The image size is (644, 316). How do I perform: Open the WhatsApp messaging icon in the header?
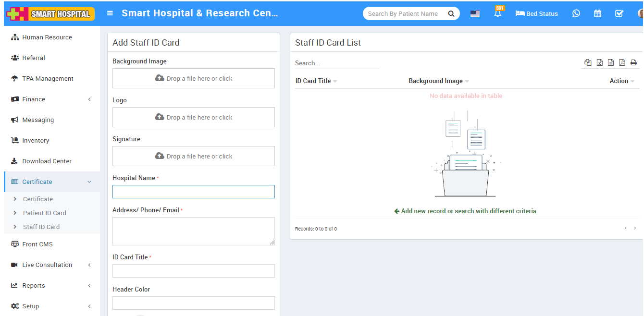pos(576,13)
